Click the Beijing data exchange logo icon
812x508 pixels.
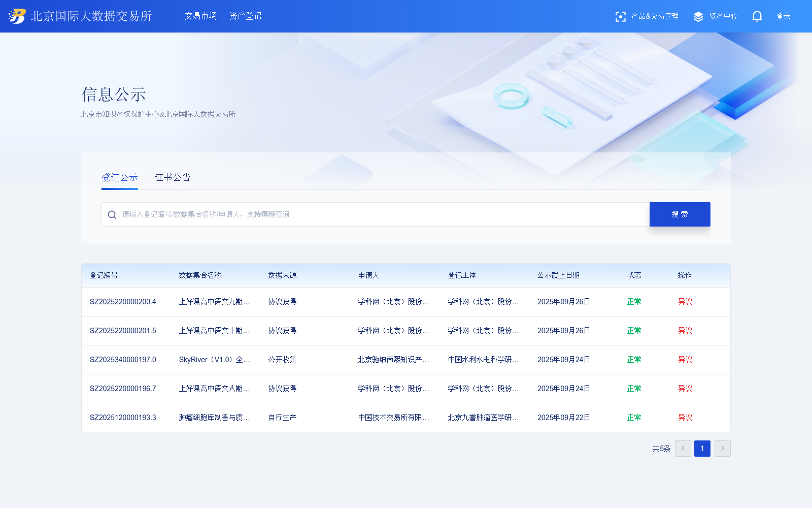[17, 16]
